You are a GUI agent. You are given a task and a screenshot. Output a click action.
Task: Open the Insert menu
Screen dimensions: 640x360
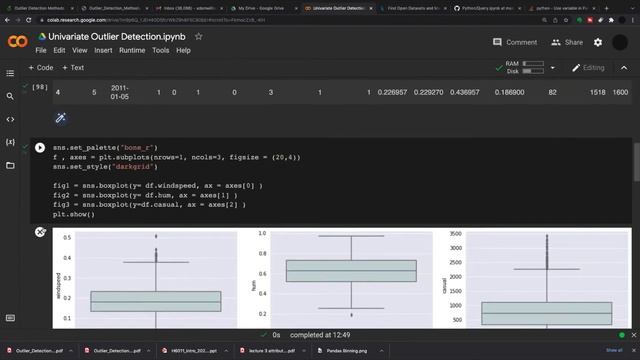[103, 50]
